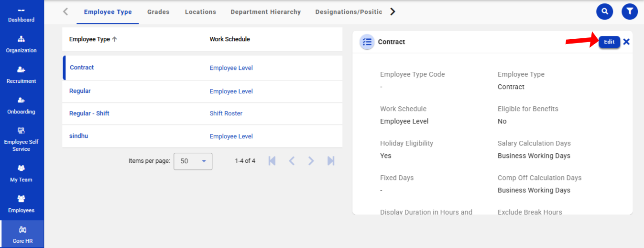The image size is (644, 248).
Task: Open My Team in the sidebar
Action: (22, 173)
